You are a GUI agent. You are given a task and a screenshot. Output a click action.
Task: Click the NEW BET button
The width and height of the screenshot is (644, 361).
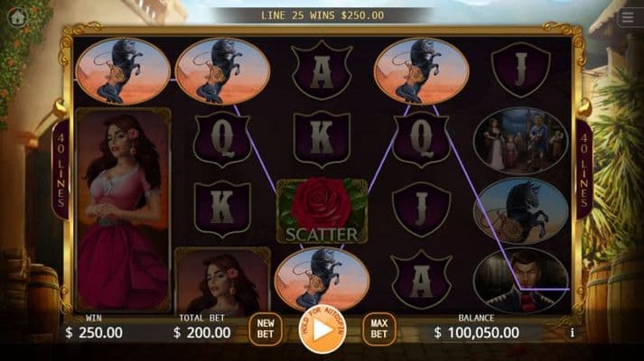[x=266, y=329]
